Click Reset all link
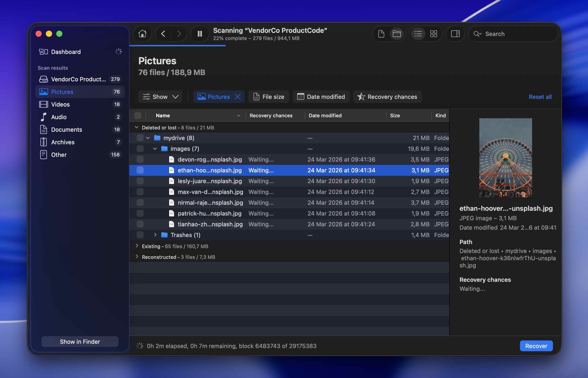The height and width of the screenshot is (378, 588). [540, 97]
